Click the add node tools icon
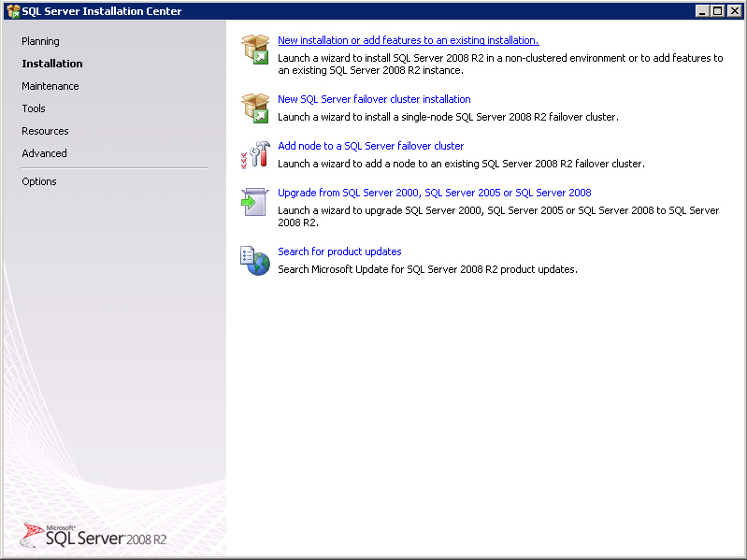The width and height of the screenshot is (747, 560). tap(255, 155)
